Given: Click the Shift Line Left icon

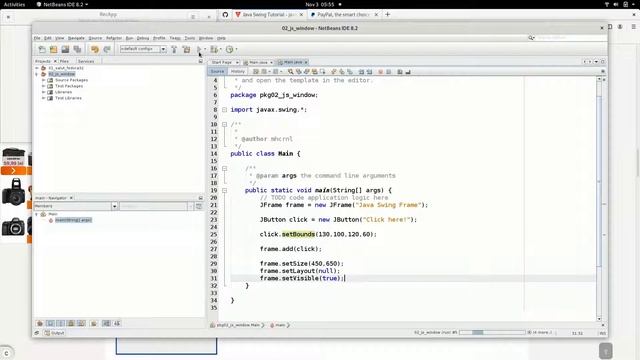Looking at the screenshot, I should 361,71.
